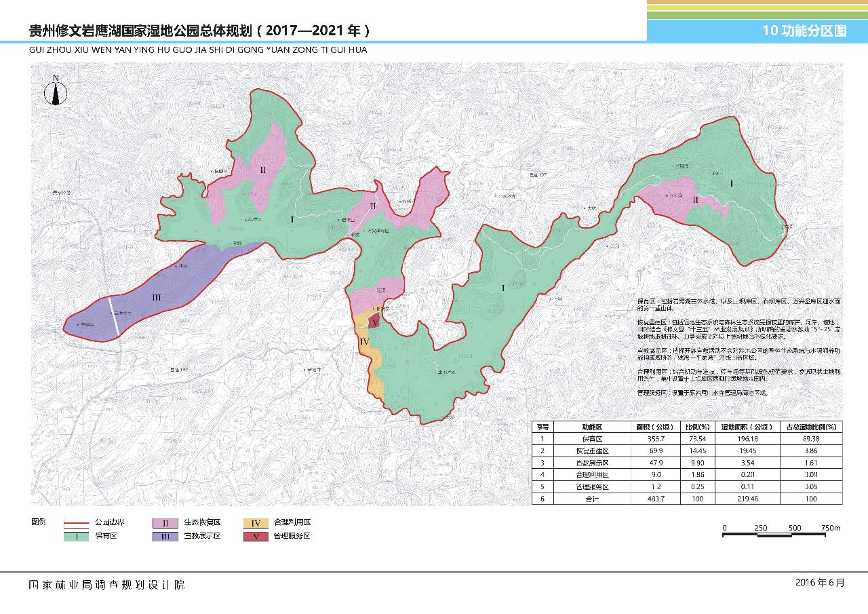Click the table cell with value 9.90

(x=698, y=463)
